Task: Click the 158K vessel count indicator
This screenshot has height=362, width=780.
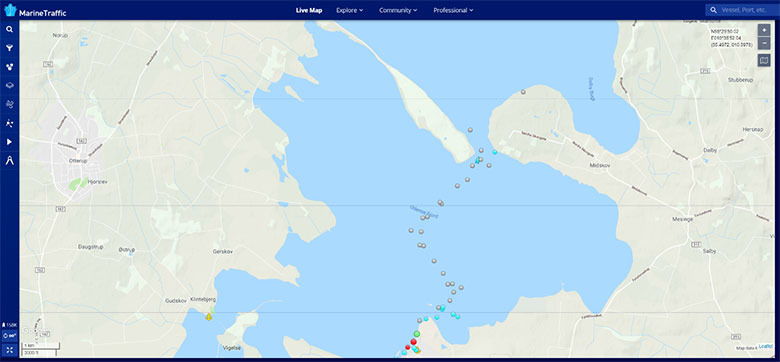Action: click(9, 325)
